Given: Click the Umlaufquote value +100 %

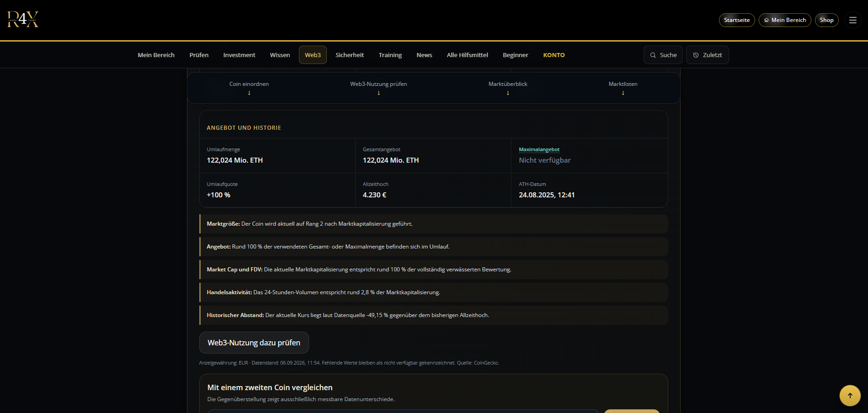Looking at the screenshot, I should point(218,195).
